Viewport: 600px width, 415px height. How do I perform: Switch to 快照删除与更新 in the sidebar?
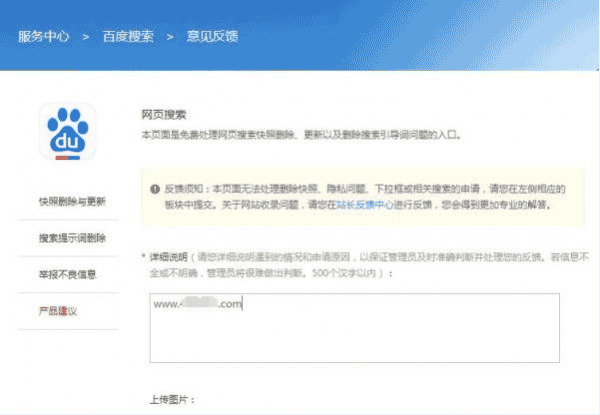(x=71, y=201)
